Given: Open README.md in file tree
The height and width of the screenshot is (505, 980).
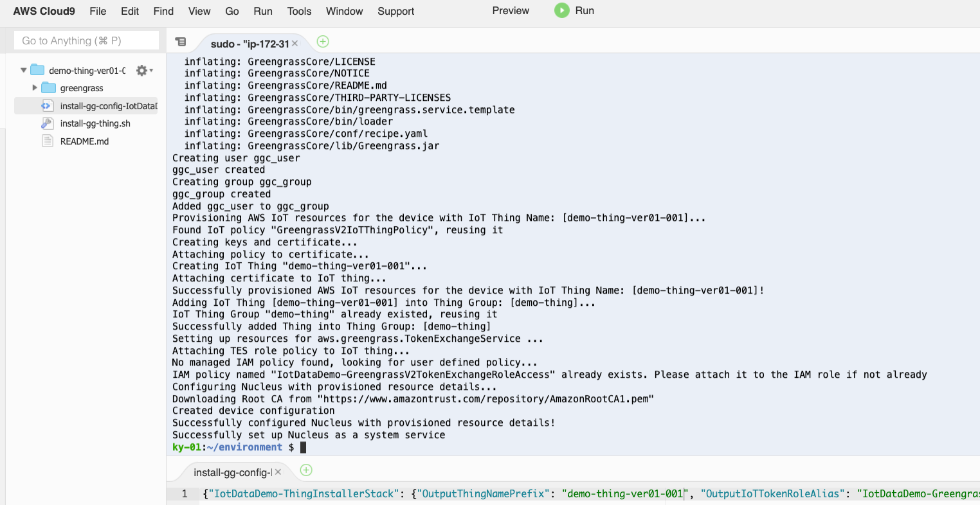Looking at the screenshot, I should click(84, 141).
